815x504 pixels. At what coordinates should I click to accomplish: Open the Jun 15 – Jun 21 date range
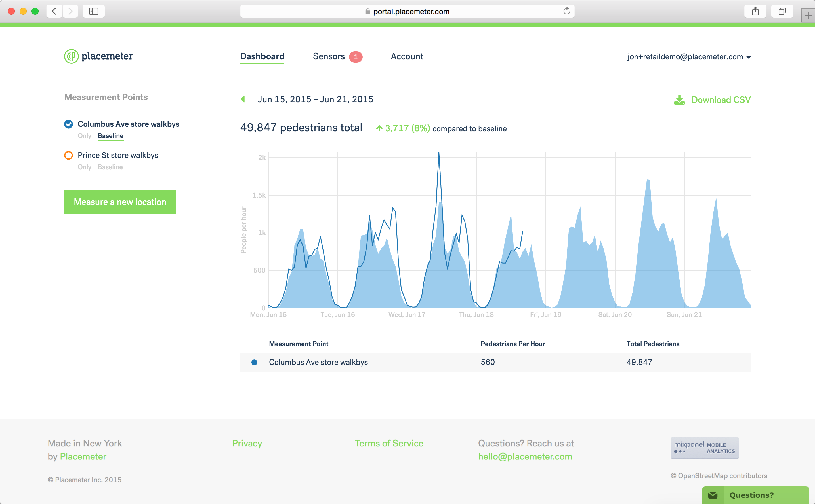[315, 99]
